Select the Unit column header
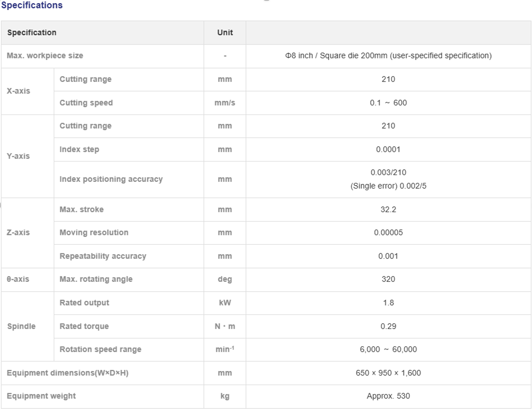The image size is (532, 409). [225, 33]
